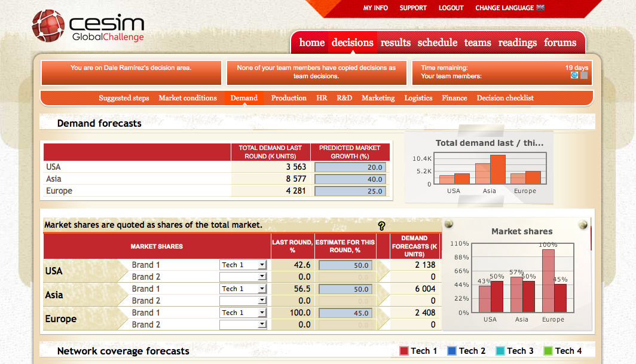Click the grey team member avatar icon

tap(584, 75)
